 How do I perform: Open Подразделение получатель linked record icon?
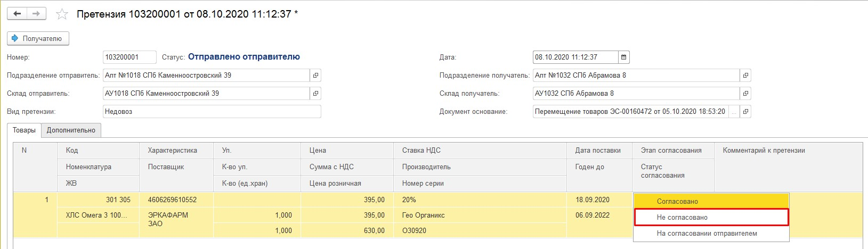pyautogui.click(x=745, y=76)
